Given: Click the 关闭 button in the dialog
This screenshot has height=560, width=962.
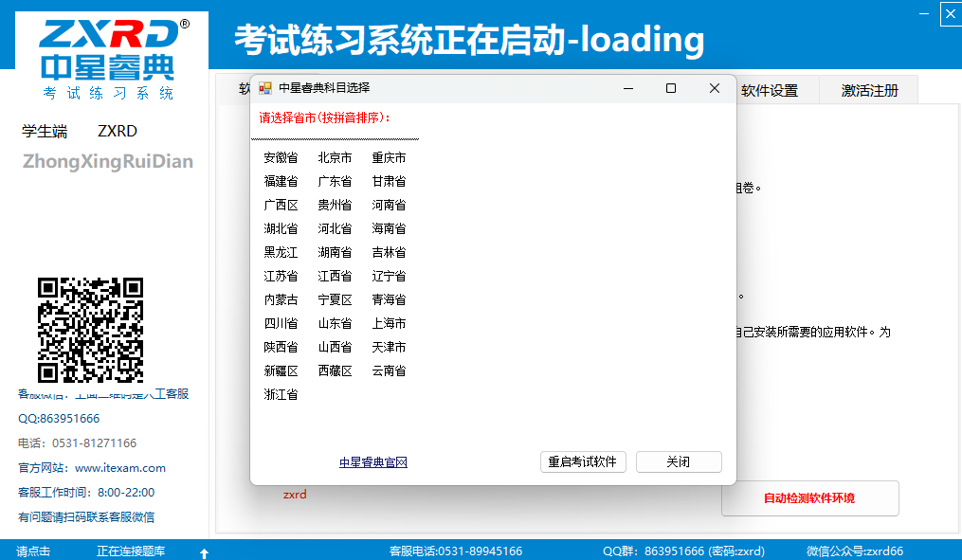Looking at the screenshot, I should click(x=678, y=461).
